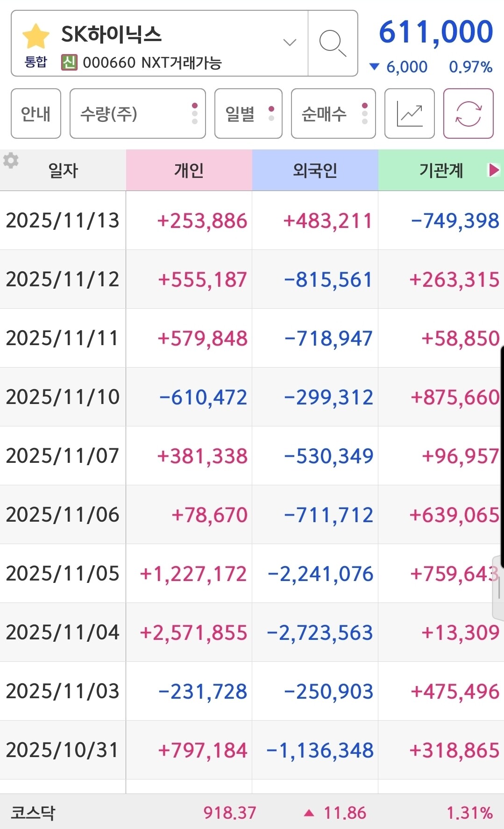
Task: Tap the green 신 badge icon
Action: (x=69, y=62)
